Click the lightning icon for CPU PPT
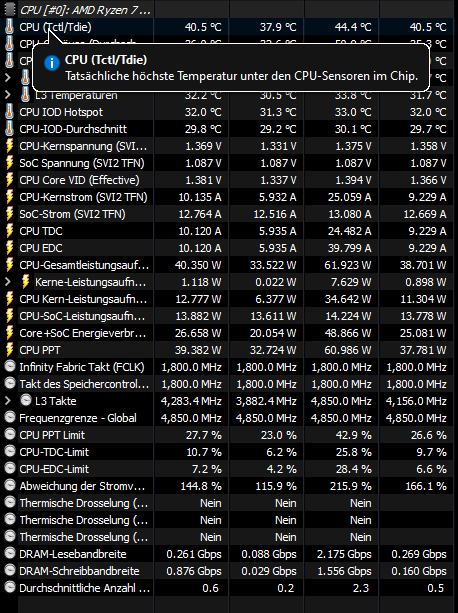The height and width of the screenshot is (613, 458). click(x=9, y=350)
